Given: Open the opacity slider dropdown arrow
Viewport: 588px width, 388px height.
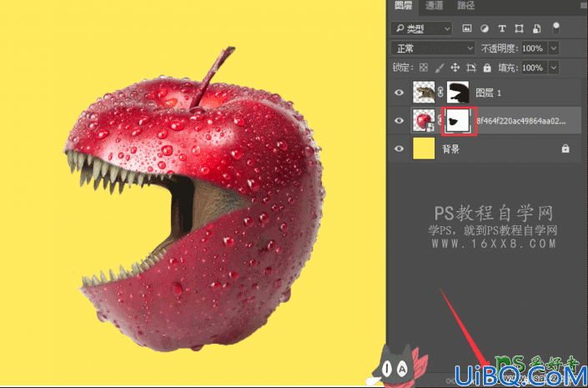Looking at the screenshot, I should 554,48.
